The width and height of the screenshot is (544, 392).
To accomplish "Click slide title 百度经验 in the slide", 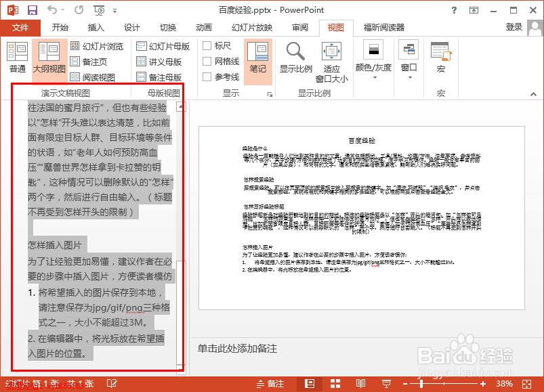I will [362, 140].
